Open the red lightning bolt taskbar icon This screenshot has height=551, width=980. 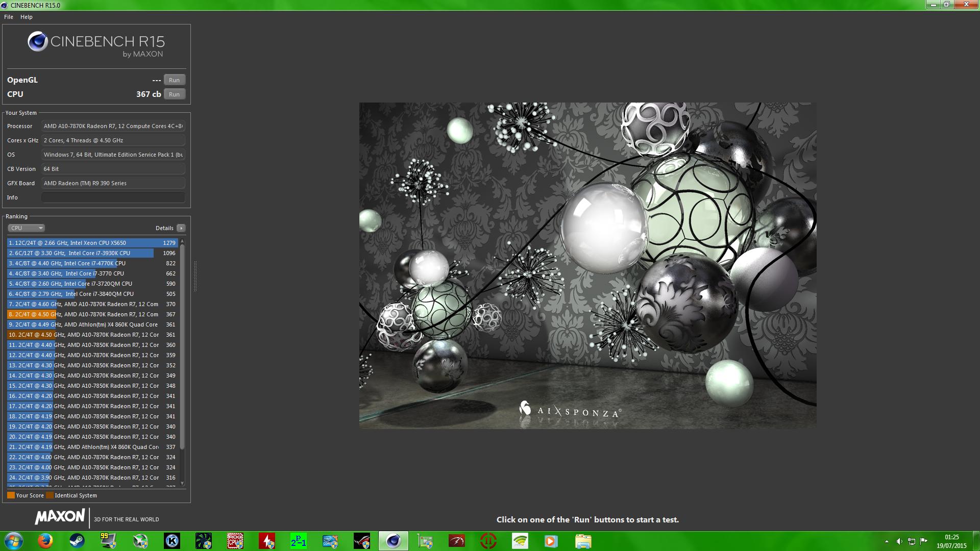pyautogui.click(x=267, y=541)
